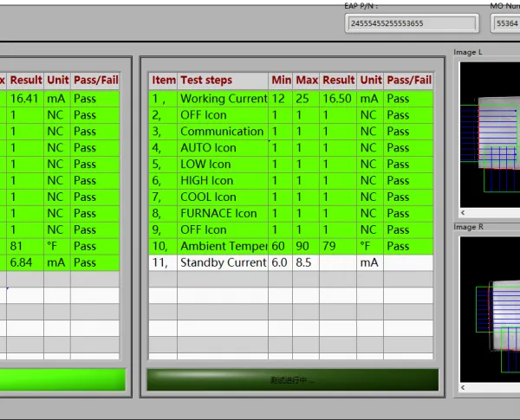Click the dark test-in-progress status bar
Viewport: 520px width, 420px height.
(x=293, y=380)
